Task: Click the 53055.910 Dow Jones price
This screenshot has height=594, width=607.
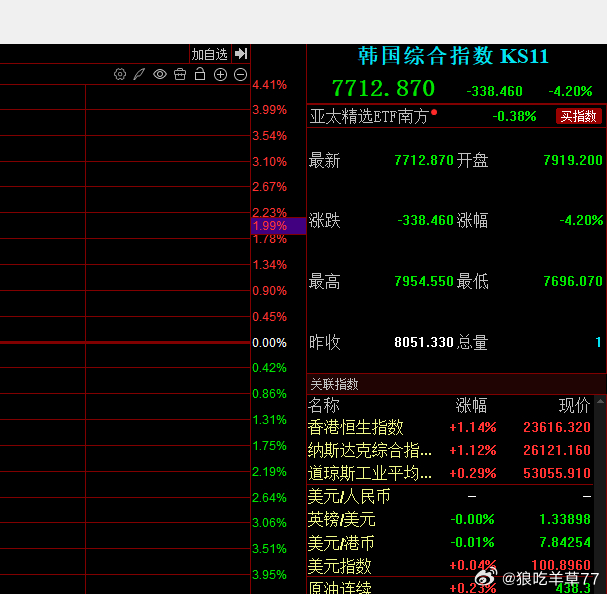Action: [x=557, y=473]
